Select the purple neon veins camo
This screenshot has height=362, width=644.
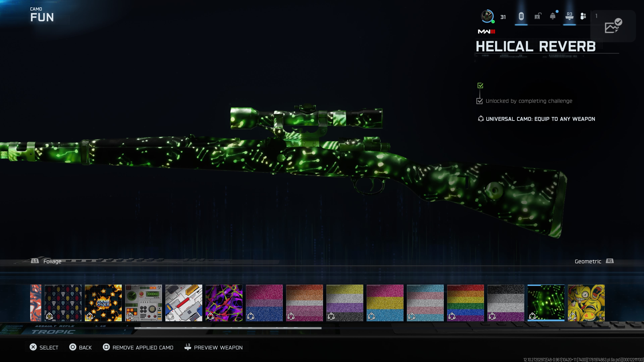click(224, 303)
